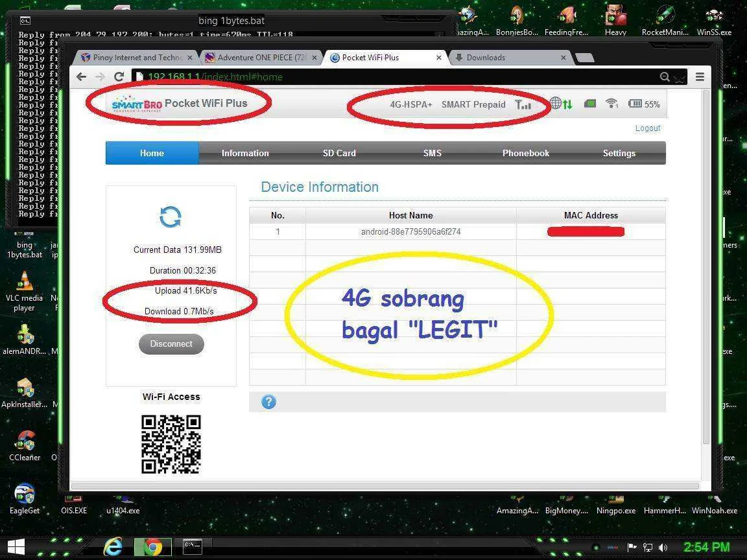747x560 pixels.
Task: Switch to Pinoy Internet and Techno tab
Action: [x=136, y=58]
